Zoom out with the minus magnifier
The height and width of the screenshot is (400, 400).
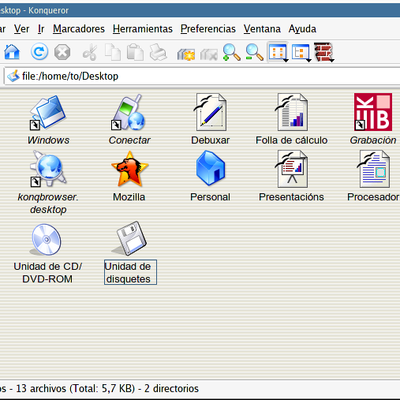pyautogui.click(x=254, y=52)
